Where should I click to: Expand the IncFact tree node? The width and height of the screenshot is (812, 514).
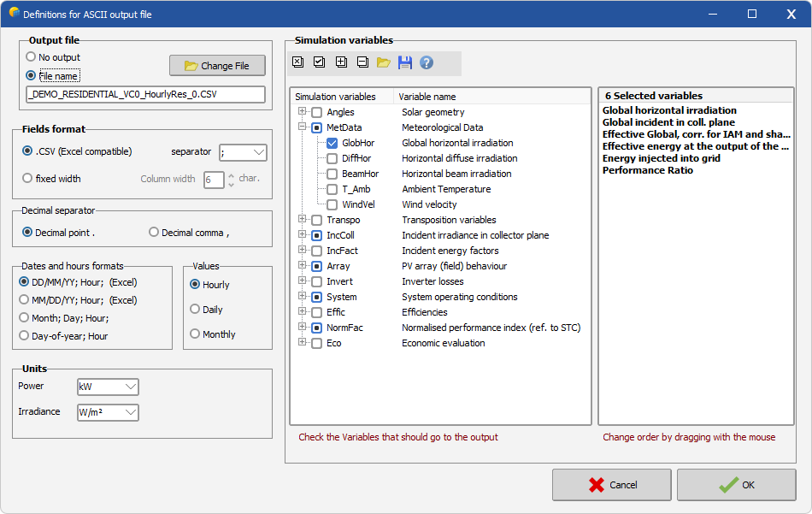(x=302, y=250)
